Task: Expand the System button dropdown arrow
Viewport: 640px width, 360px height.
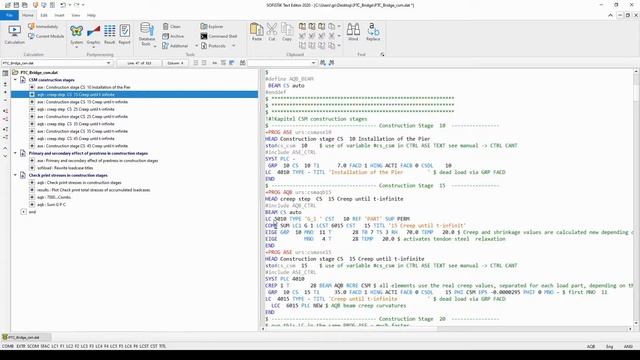Action: click(x=76, y=47)
